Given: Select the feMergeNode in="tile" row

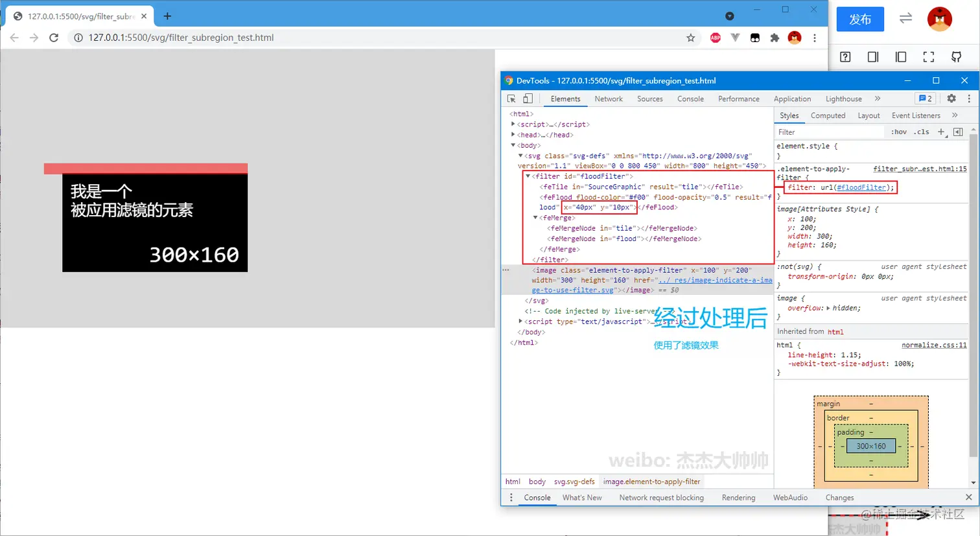Looking at the screenshot, I should pyautogui.click(x=622, y=228).
